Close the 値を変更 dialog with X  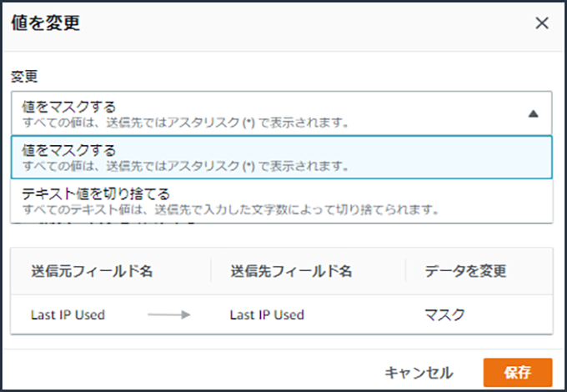[542, 23]
